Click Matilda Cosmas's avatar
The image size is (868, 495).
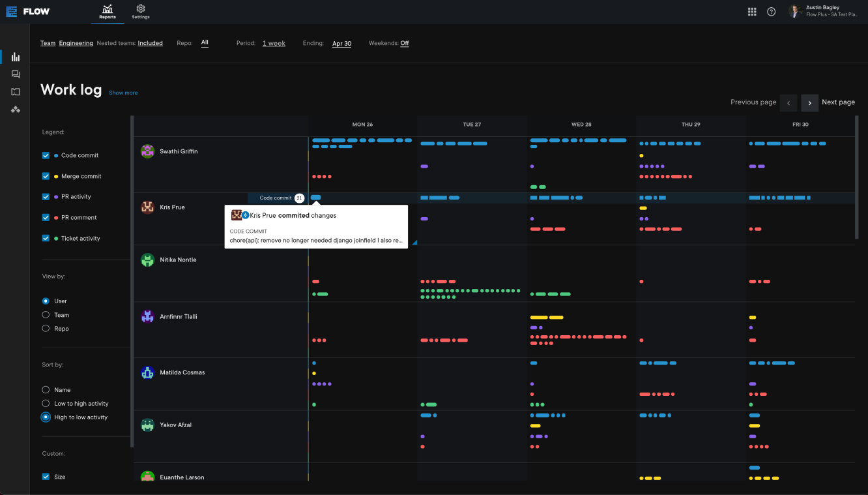[x=148, y=372]
